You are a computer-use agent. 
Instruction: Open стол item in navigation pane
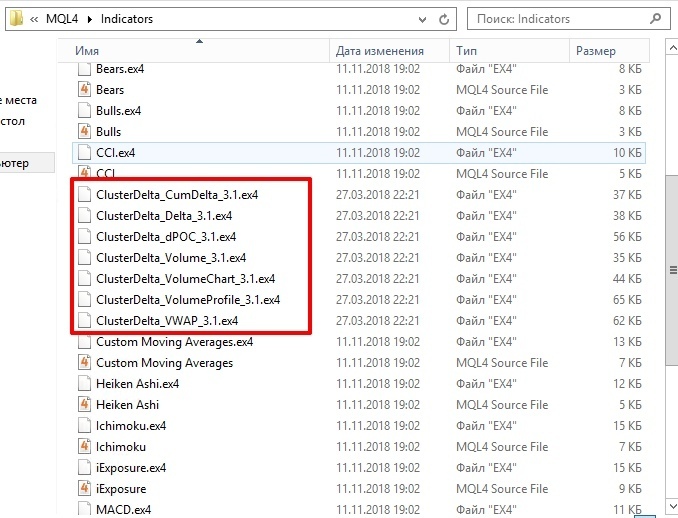13,121
